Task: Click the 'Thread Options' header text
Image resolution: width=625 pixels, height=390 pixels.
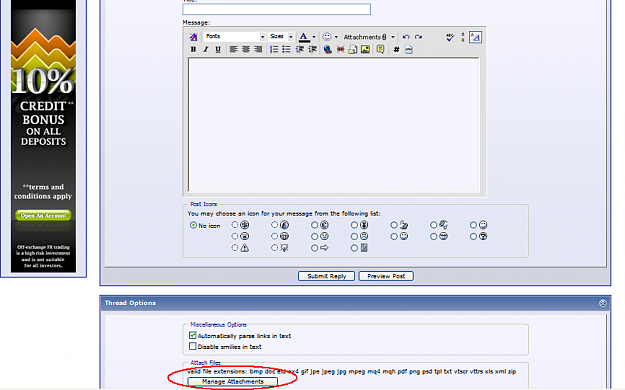Action: click(130, 303)
